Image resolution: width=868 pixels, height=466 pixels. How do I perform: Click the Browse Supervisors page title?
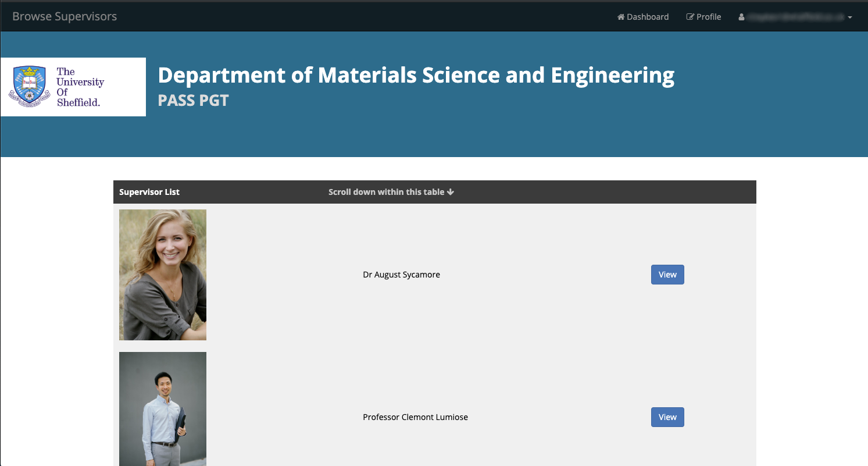pyautogui.click(x=65, y=16)
